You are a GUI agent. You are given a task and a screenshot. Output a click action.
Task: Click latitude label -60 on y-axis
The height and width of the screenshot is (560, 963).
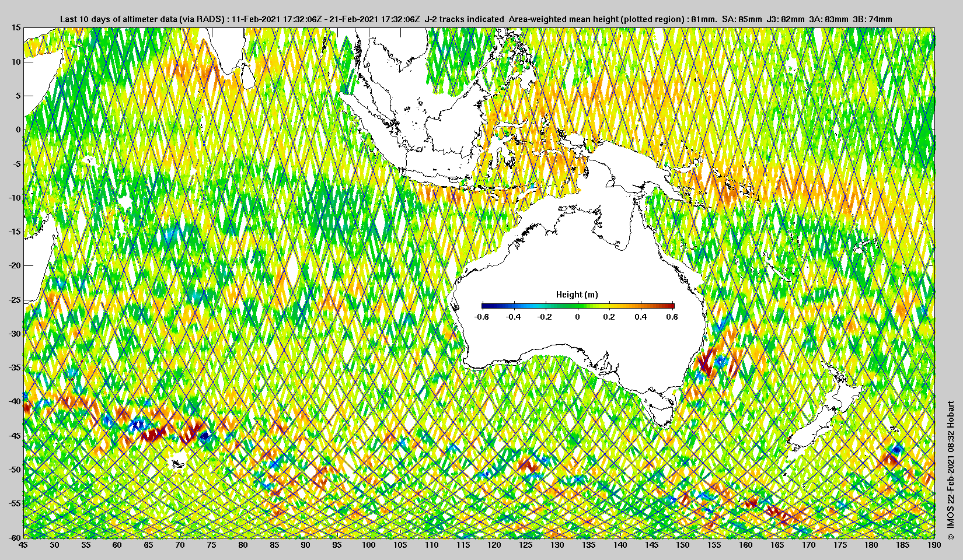(15, 537)
